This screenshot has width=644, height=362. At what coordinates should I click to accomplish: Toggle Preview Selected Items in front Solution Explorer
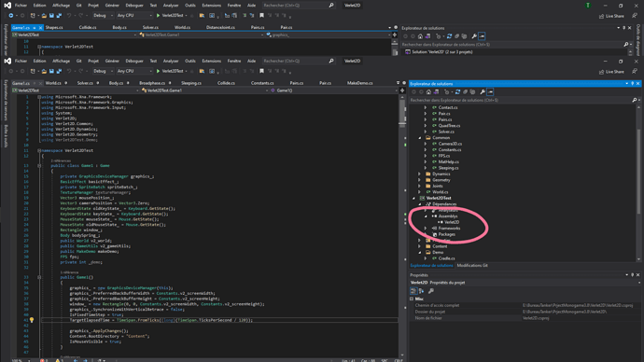490,92
